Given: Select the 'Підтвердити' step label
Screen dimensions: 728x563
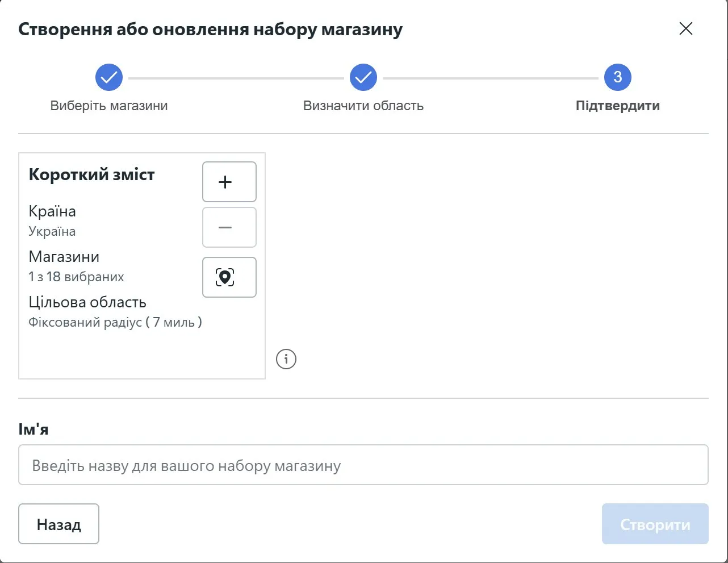Looking at the screenshot, I should [x=618, y=106].
